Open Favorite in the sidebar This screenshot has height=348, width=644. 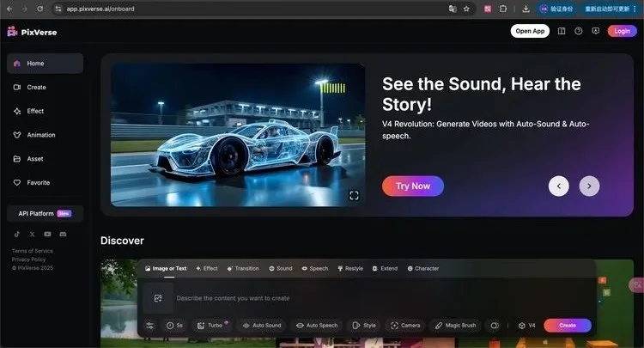coord(46,182)
